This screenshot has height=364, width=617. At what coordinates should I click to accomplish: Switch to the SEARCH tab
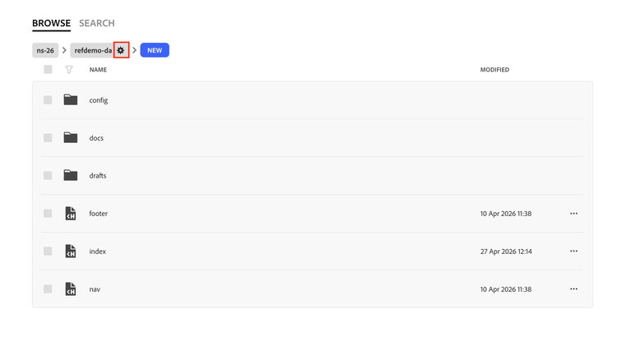pos(97,23)
